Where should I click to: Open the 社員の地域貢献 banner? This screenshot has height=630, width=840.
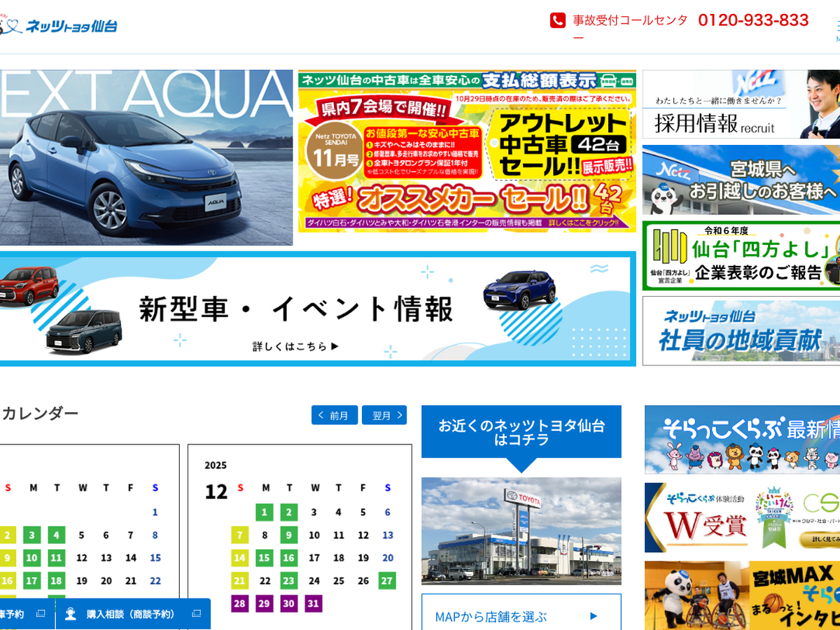pyautogui.click(x=741, y=331)
